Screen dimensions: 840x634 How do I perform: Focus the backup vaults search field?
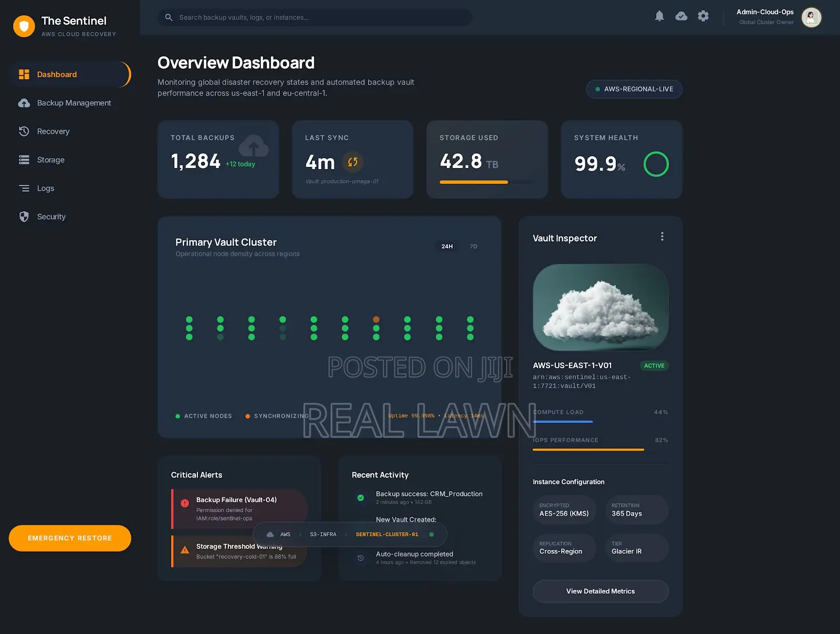tap(315, 17)
